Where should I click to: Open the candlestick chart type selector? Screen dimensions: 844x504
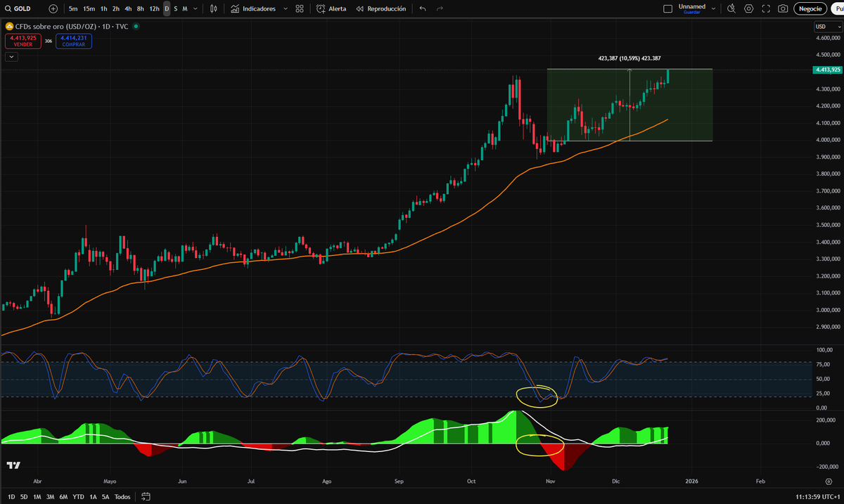tap(214, 8)
